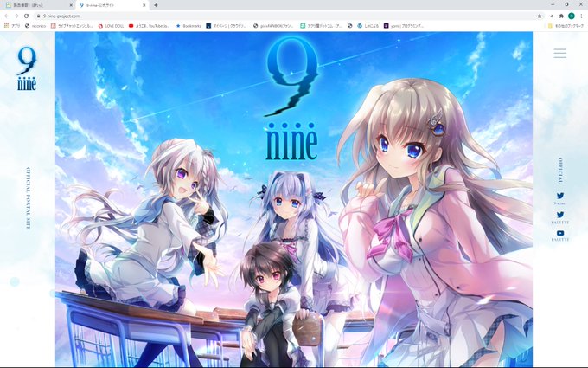Viewport: 588px width, 368px height.
Task: Open the red-square live chat bookmark
Action: [x=72, y=26]
